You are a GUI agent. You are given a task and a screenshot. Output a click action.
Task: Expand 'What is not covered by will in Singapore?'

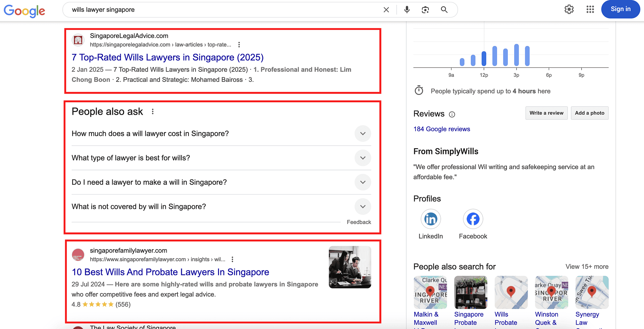tap(221, 207)
